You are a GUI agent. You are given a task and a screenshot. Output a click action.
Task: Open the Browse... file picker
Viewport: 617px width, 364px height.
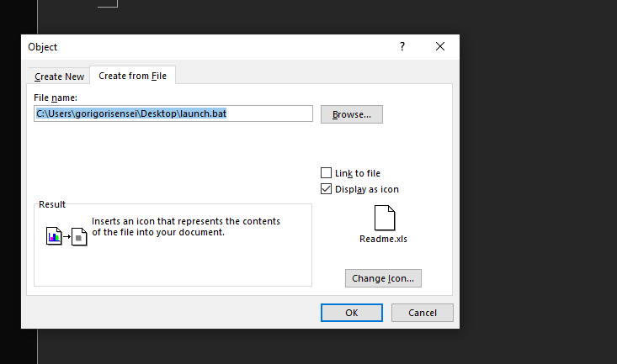[351, 114]
